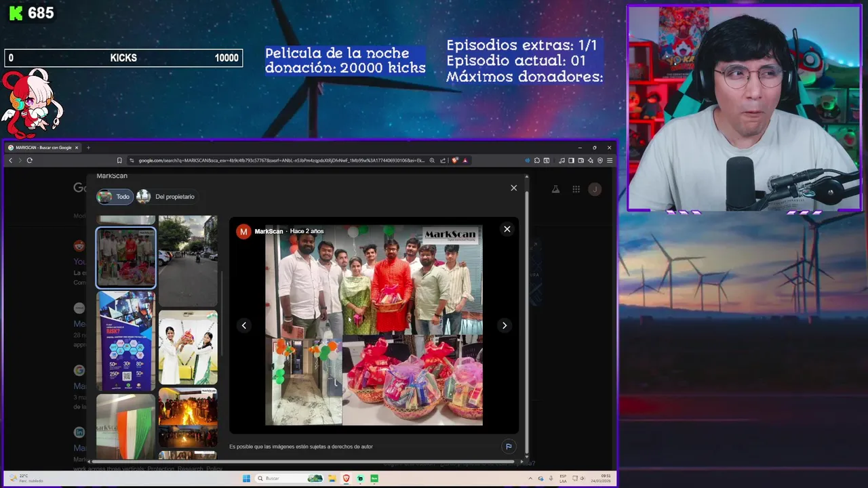
Task: Open the Windows Start button
Action: (246, 479)
